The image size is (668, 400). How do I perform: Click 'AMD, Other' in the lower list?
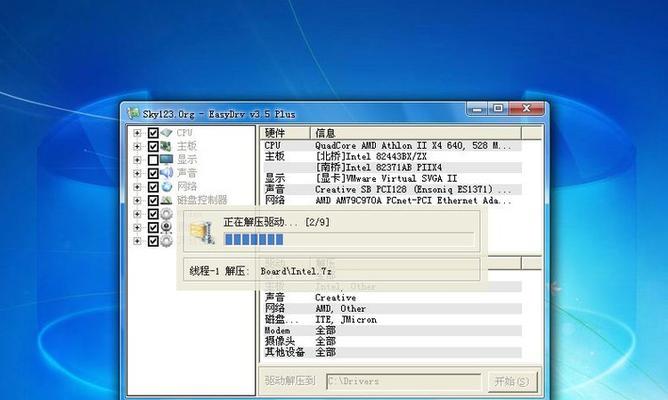pyautogui.click(x=340, y=308)
